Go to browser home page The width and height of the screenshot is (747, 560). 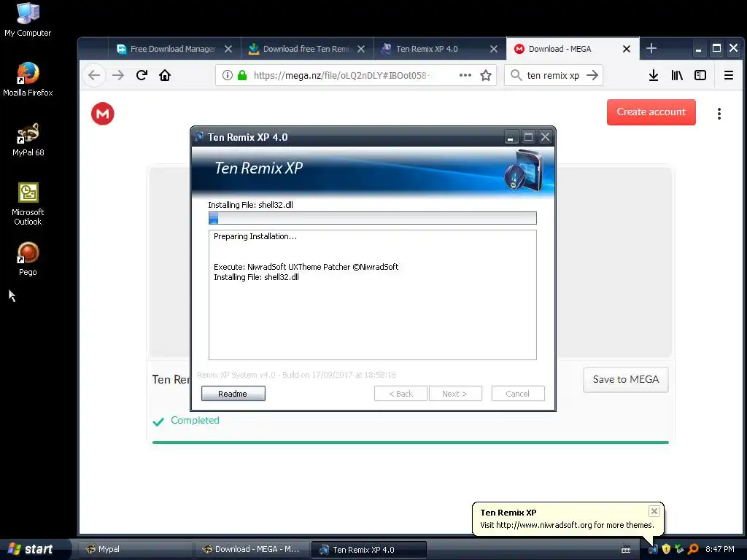(165, 75)
